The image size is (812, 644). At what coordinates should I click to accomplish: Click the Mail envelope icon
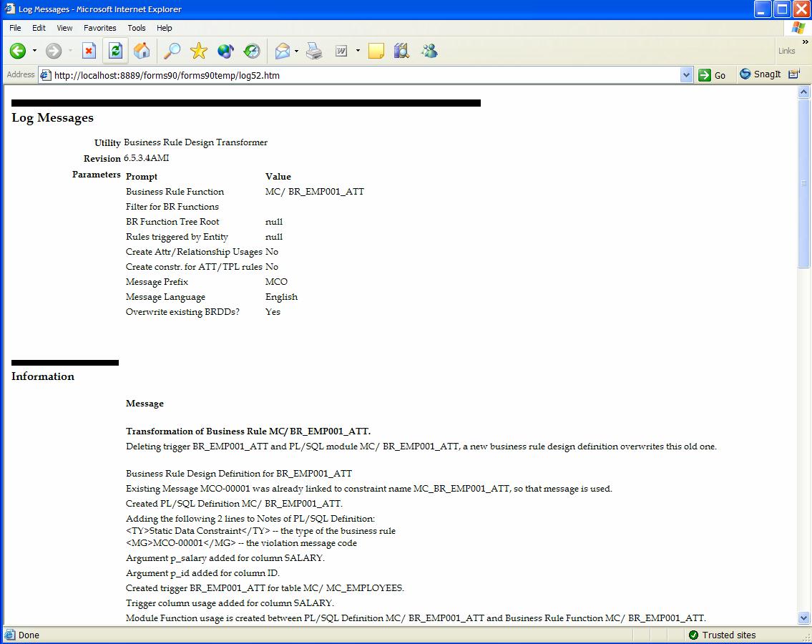click(282, 51)
